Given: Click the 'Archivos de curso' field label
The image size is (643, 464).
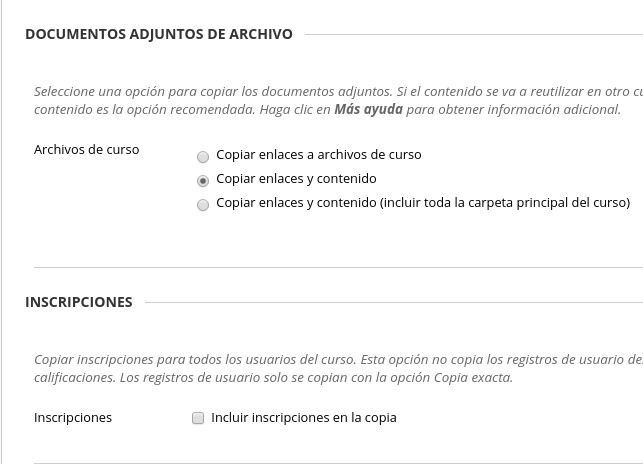Looking at the screenshot, I should 87,150.
